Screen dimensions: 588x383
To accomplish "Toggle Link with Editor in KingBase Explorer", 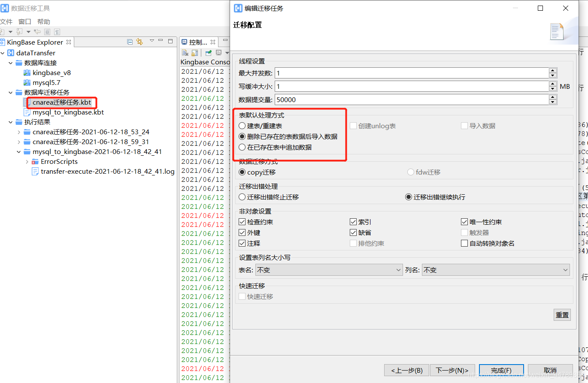I will coord(139,42).
